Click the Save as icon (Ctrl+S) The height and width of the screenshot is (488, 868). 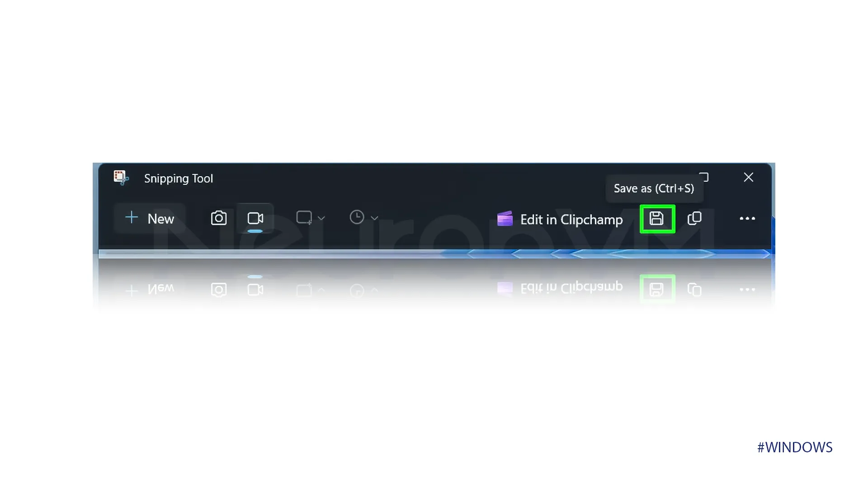[656, 219]
